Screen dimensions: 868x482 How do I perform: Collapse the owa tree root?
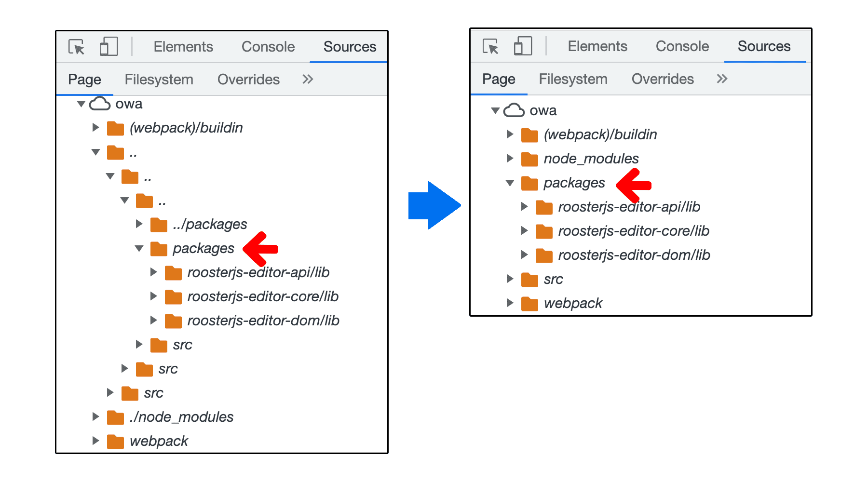pos(81,103)
